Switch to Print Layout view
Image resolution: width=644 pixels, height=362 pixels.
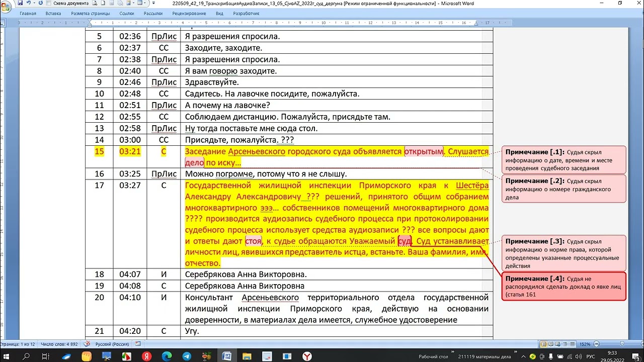tap(543, 344)
